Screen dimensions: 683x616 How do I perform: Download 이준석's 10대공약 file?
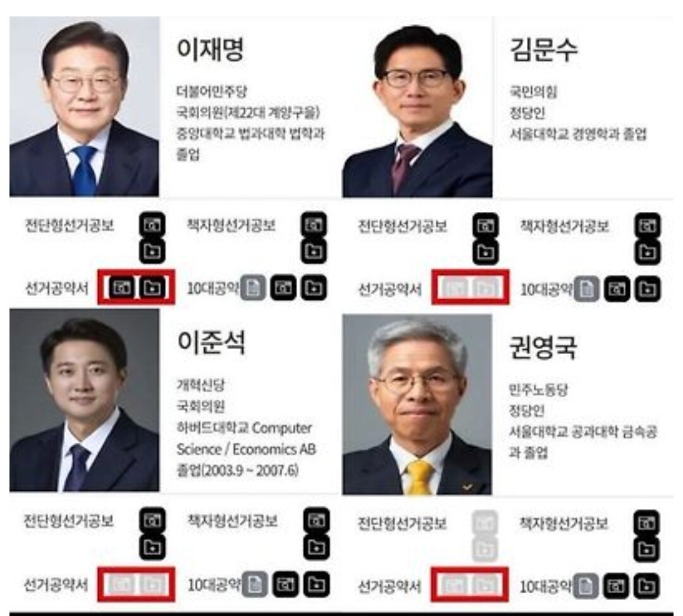316,584
